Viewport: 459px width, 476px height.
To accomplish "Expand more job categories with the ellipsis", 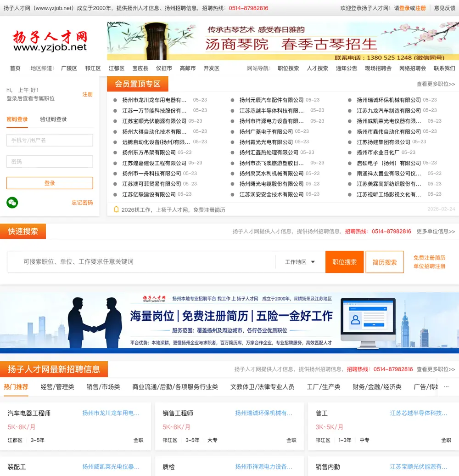I will [446, 387].
